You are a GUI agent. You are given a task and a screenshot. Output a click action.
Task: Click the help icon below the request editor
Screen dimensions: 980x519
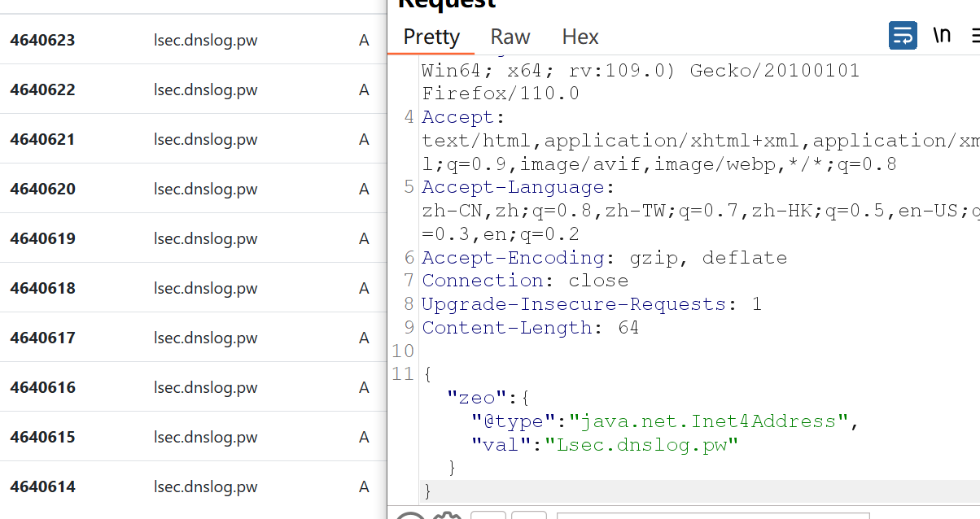[411, 516]
